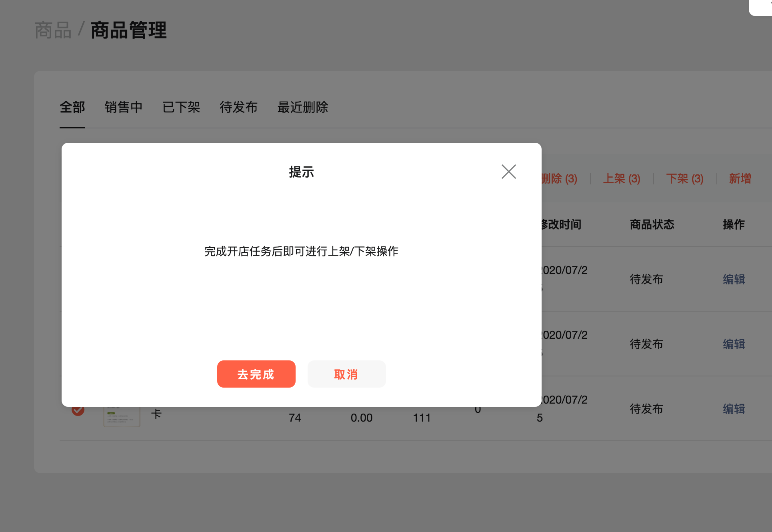This screenshot has height=532, width=772.
Task: Click 编辑 in the third product row
Action: click(x=734, y=409)
